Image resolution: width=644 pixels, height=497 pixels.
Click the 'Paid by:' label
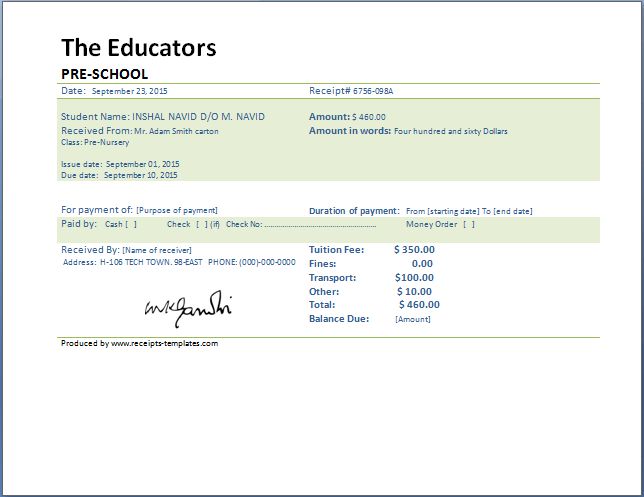point(79,224)
